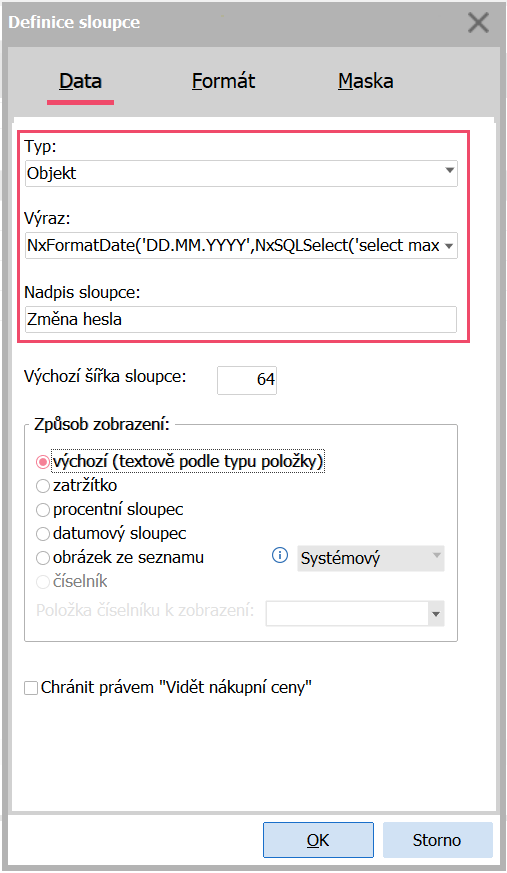Cancel with the Storno button

pyautogui.click(x=437, y=840)
